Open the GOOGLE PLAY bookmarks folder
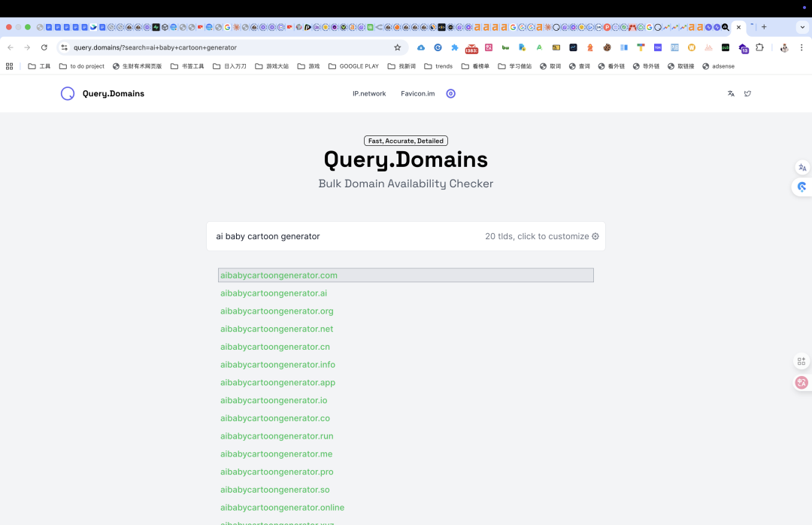Image resolution: width=812 pixels, height=525 pixels. (x=353, y=66)
